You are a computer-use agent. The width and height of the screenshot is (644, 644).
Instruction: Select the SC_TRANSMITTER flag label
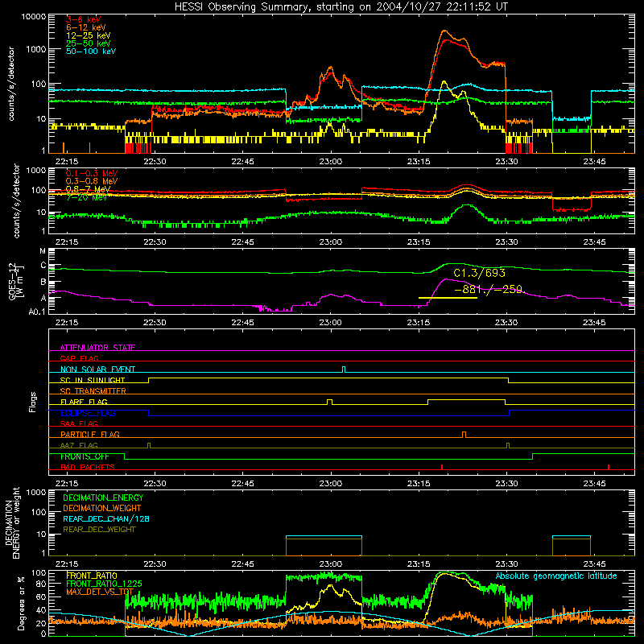tap(93, 390)
